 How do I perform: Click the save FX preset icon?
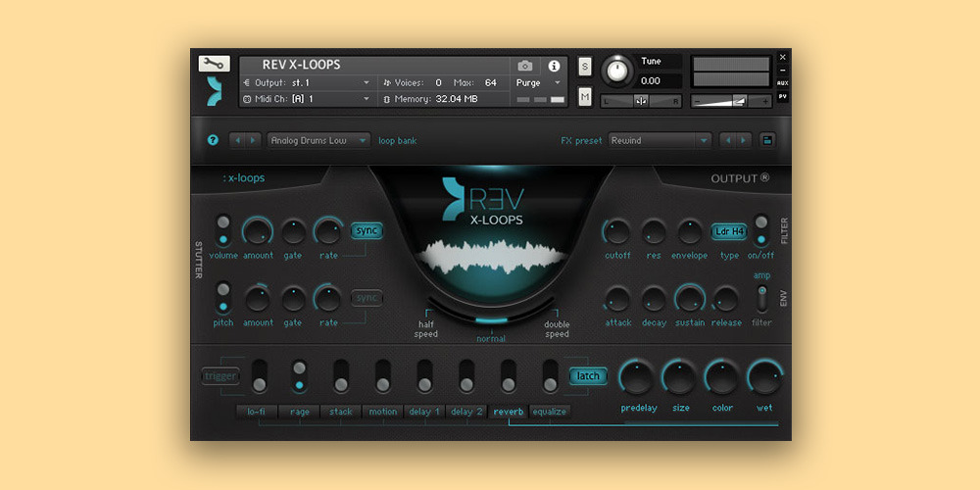pos(767,140)
